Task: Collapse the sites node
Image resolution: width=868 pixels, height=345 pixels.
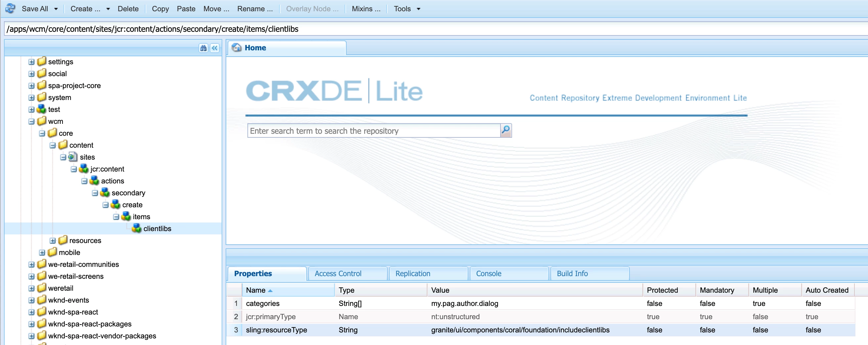Action: tap(63, 157)
